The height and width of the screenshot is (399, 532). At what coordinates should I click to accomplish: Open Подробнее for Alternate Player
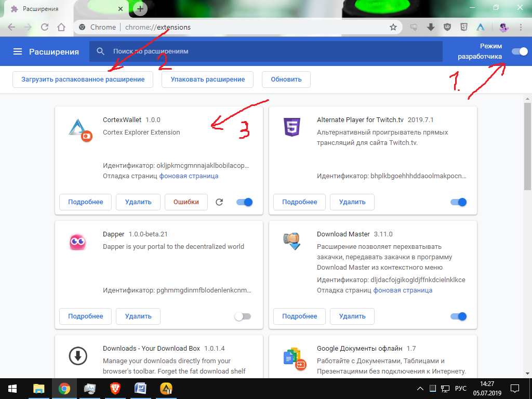(x=300, y=202)
